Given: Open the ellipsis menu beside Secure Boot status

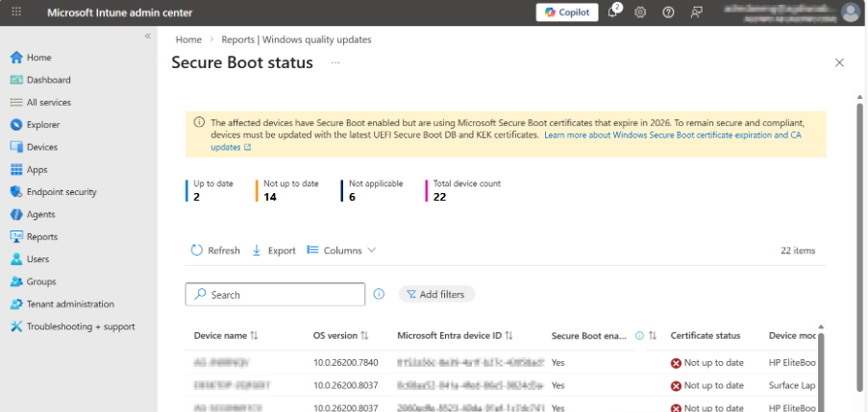Looking at the screenshot, I should (335, 62).
